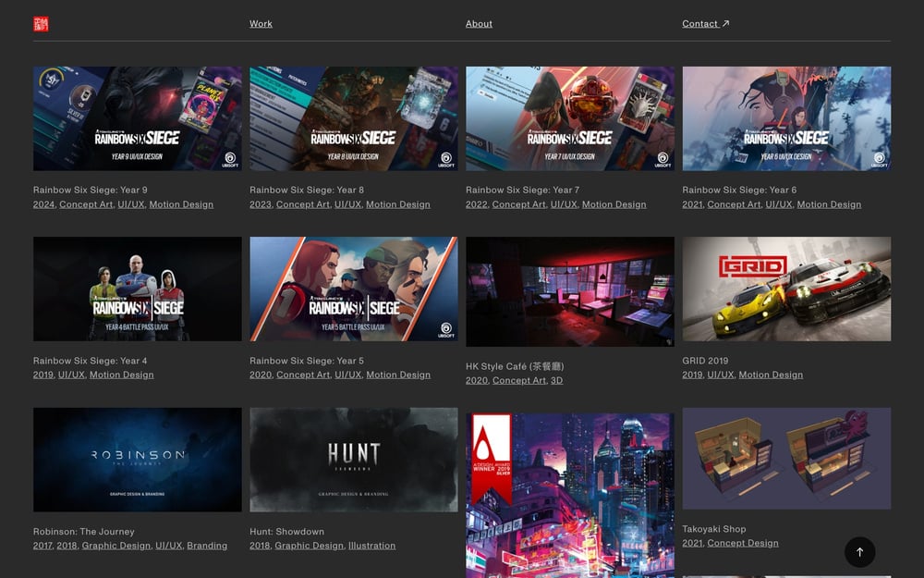The height and width of the screenshot is (578, 924).
Task: Click the 2024 link under Rainbow Six Siege Year 9
Action: (x=43, y=204)
